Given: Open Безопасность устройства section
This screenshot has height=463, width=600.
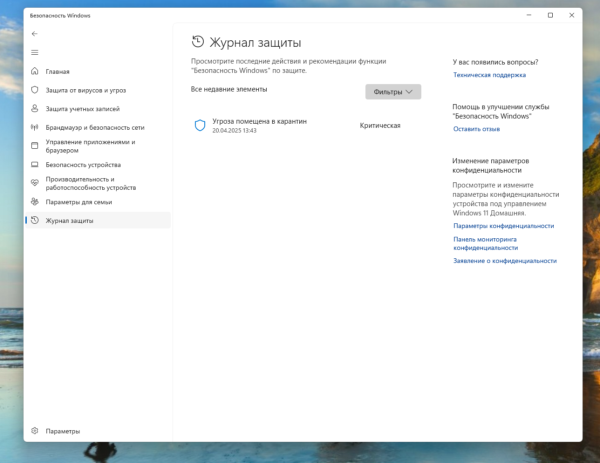Looking at the screenshot, I should coord(98,165).
